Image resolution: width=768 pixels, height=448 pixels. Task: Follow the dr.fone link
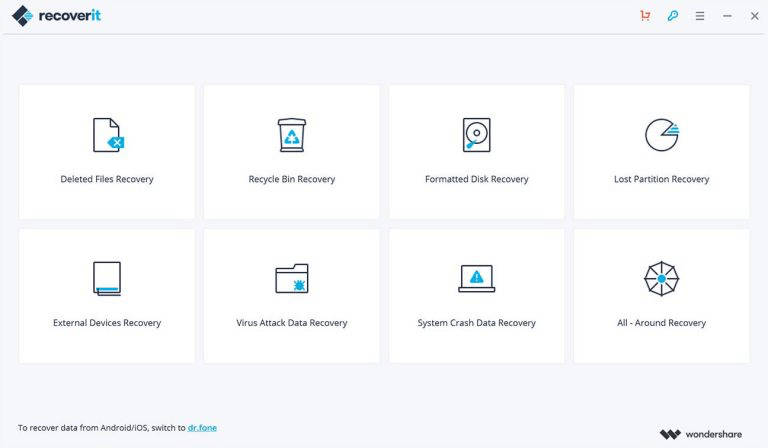[x=202, y=427]
